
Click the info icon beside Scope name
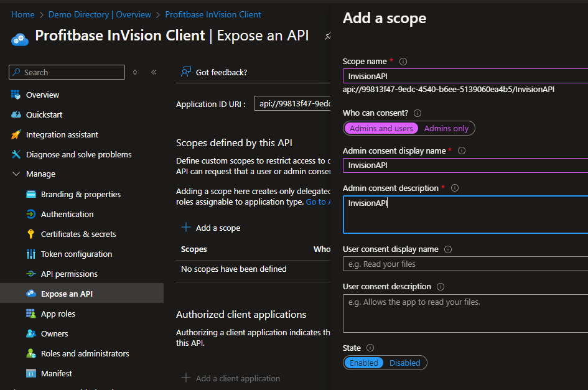[403, 61]
